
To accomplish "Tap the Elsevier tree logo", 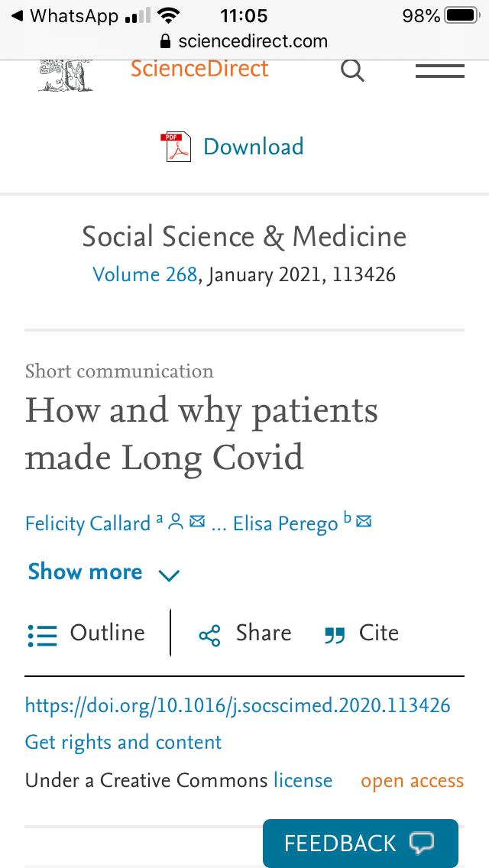I will 66,75.
